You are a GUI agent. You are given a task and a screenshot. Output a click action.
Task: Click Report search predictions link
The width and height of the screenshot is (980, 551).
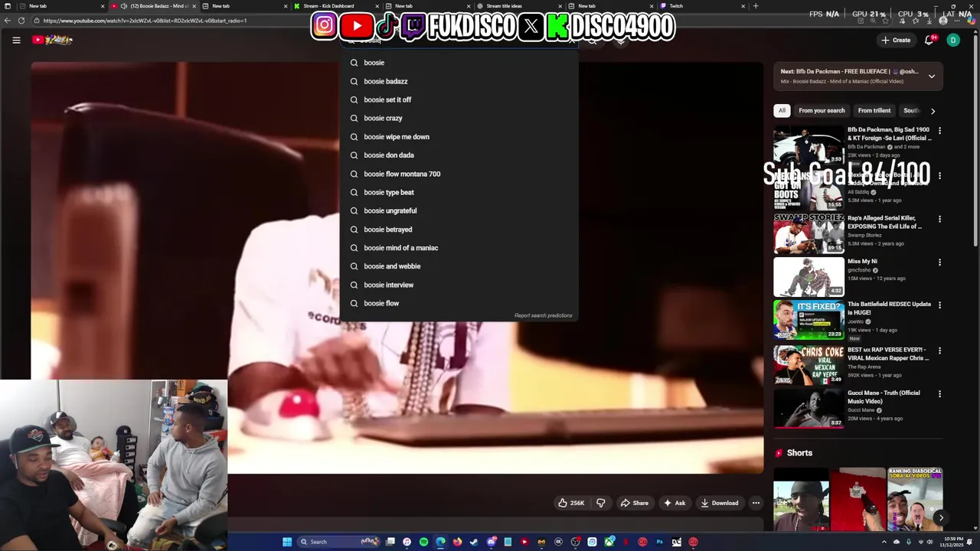543,315
